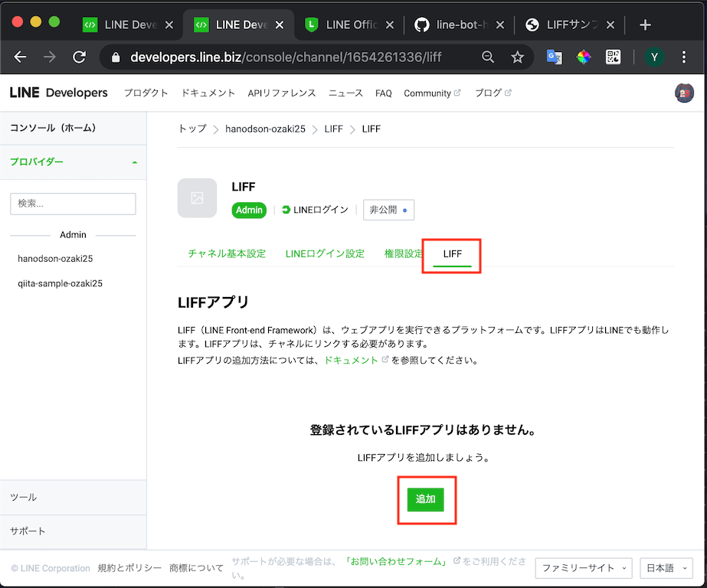Viewport: 707px width, 588px height.
Task: Switch to the LINEログイン設定 tab
Action: 325,253
